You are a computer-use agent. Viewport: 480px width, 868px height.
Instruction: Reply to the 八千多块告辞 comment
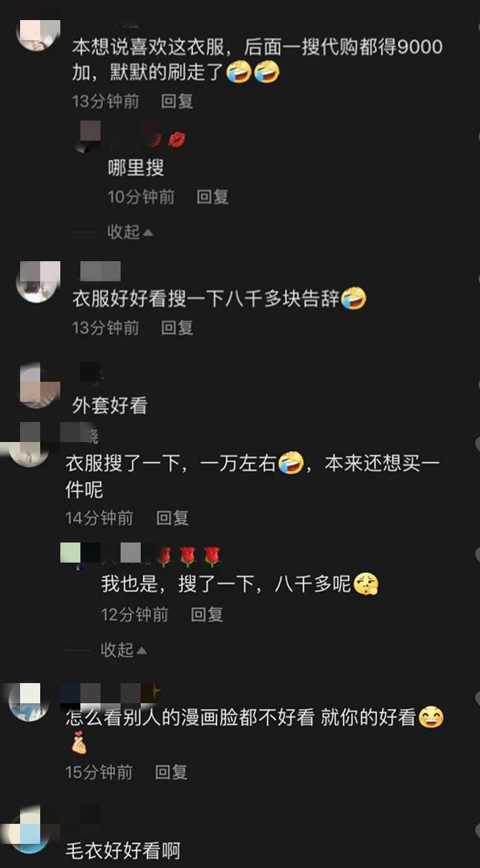(x=177, y=328)
